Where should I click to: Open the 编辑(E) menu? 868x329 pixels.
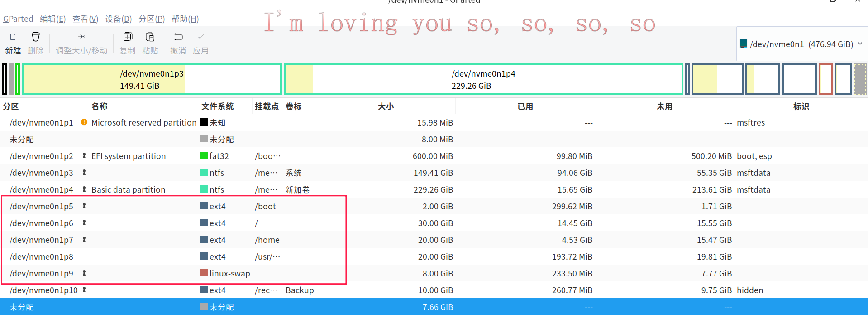(x=52, y=19)
